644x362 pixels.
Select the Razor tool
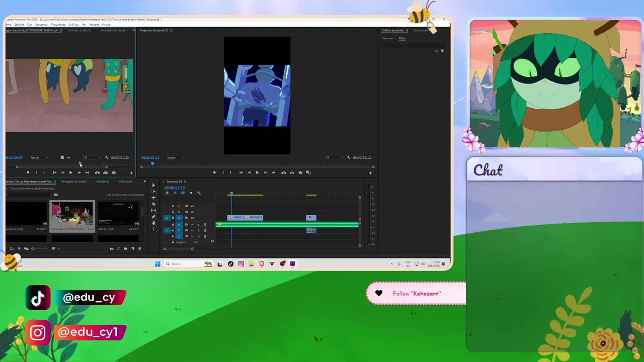(154, 204)
